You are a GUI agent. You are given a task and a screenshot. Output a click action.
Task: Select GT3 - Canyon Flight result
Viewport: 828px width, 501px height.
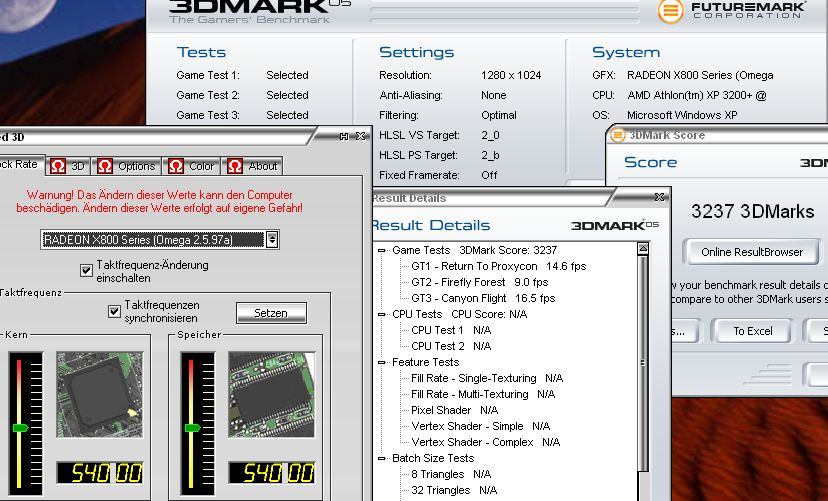(483, 298)
